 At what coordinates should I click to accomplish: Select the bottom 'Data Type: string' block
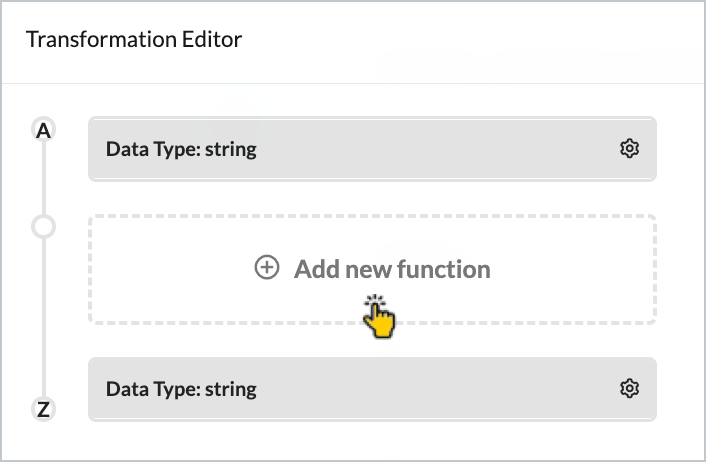click(372, 389)
